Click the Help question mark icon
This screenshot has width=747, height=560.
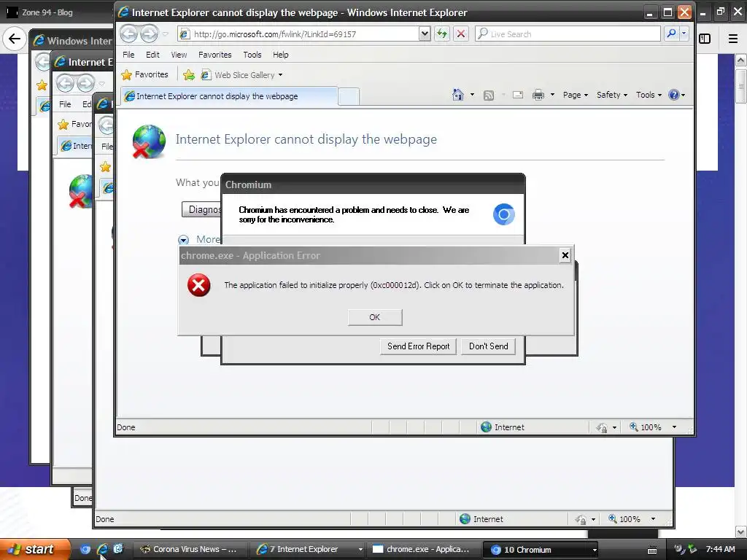(x=673, y=95)
